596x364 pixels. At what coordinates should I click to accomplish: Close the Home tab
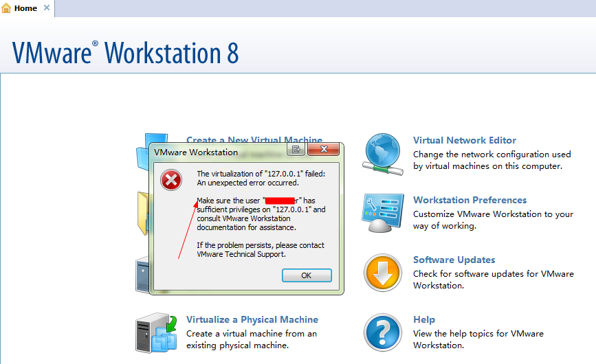[x=46, y=8]
